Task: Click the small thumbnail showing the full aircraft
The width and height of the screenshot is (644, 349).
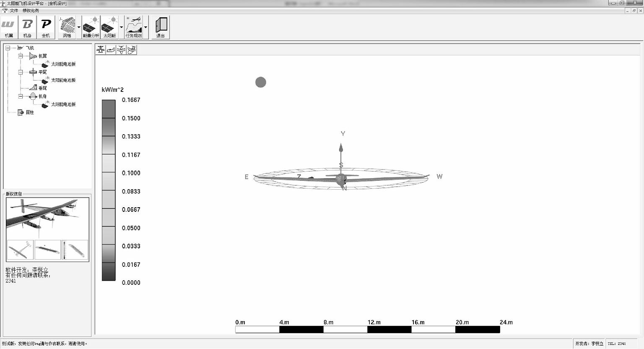Action: pos(20,250)
